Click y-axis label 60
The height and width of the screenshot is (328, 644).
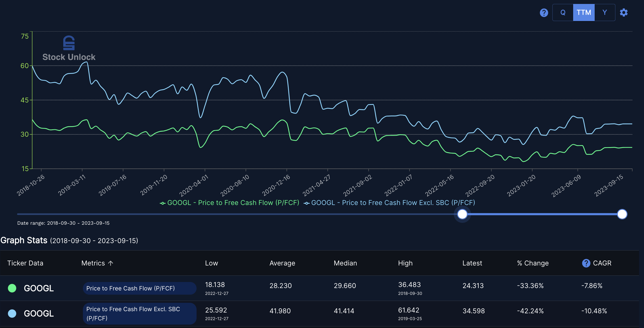24,66
